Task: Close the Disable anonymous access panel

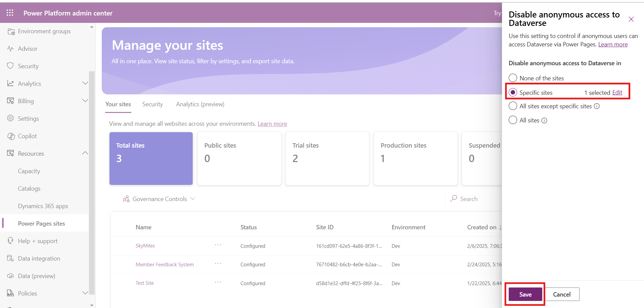Action: click(631, 19)
